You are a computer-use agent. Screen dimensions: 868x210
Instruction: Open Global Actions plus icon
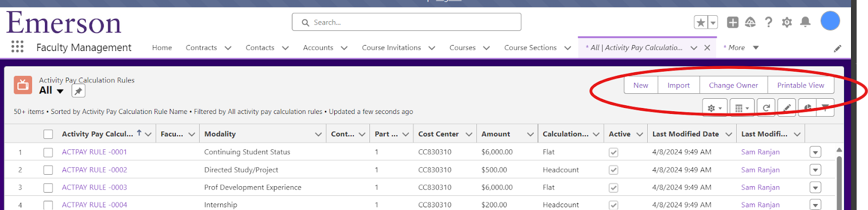[x=732, y=22]
